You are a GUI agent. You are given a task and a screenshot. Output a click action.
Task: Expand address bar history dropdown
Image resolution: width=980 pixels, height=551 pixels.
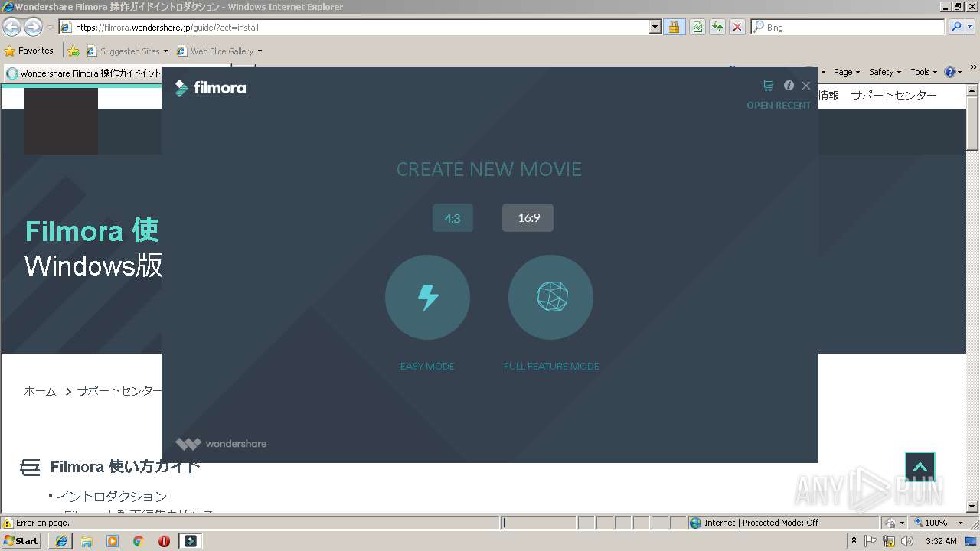coord(655,28)
